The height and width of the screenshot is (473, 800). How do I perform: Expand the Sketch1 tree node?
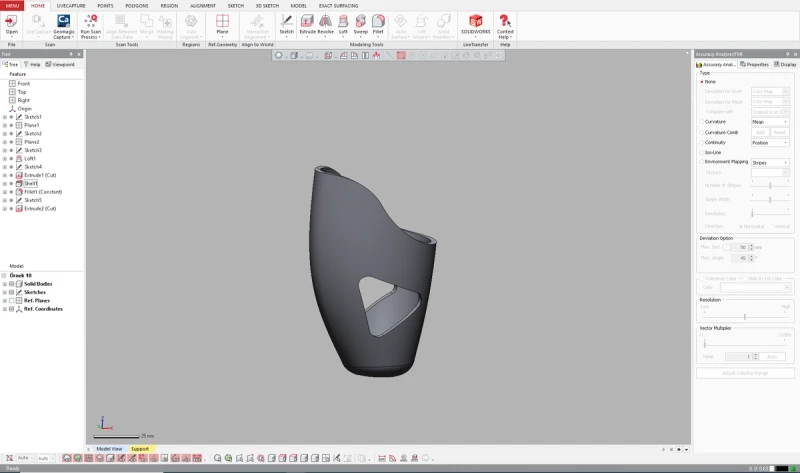(x=5, y=117)
